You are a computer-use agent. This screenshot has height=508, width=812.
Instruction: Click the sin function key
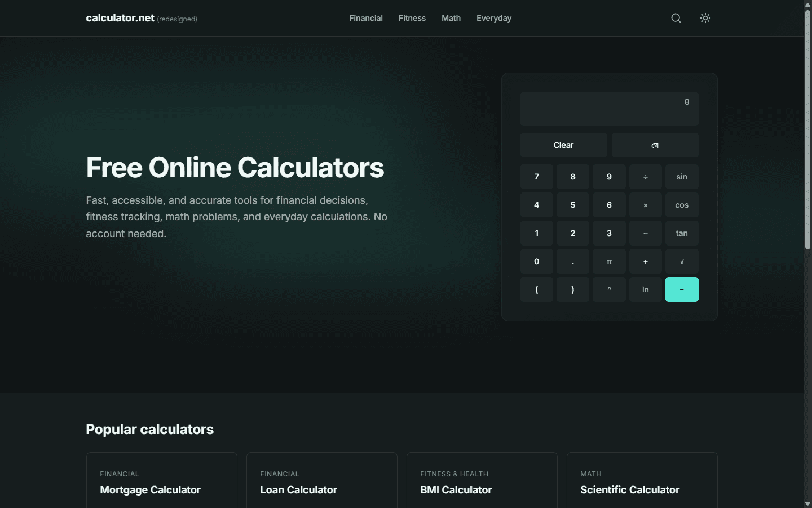[x=682, y=177]
